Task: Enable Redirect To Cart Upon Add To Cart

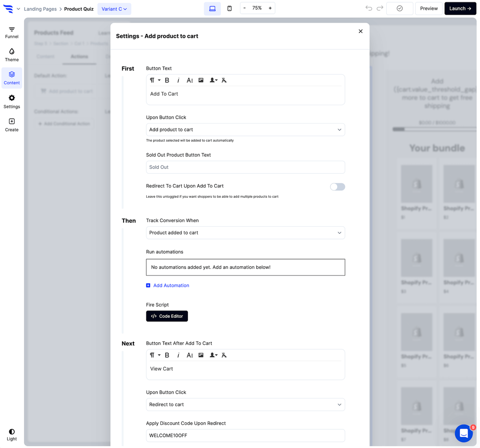Action: tap(337, 187)
